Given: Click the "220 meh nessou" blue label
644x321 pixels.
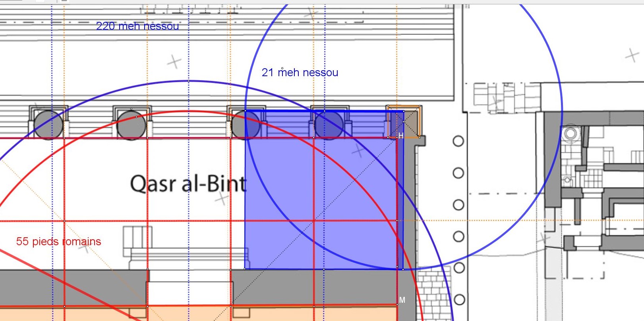Looking at the screenshot, I should pyautogui.click(x=137, y=26).
